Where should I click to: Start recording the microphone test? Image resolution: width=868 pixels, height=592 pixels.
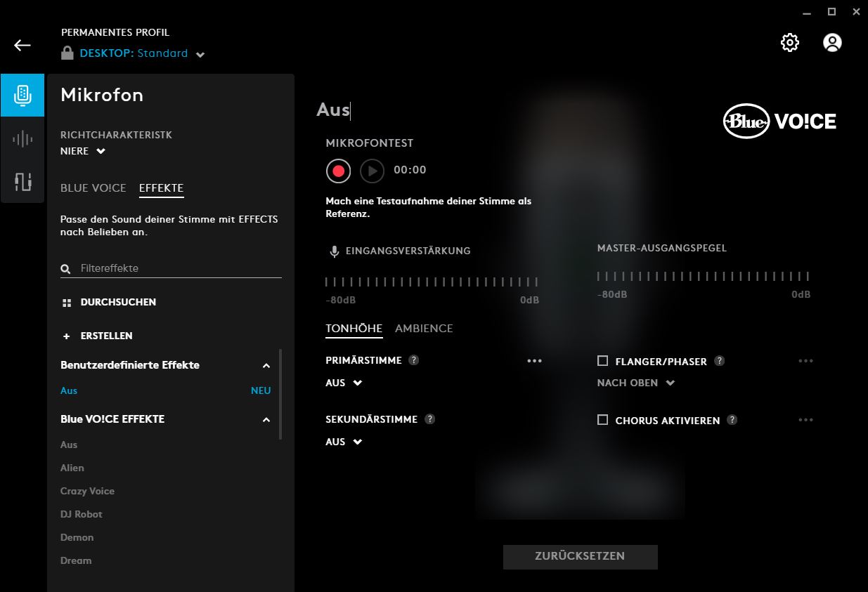[338, 171]
